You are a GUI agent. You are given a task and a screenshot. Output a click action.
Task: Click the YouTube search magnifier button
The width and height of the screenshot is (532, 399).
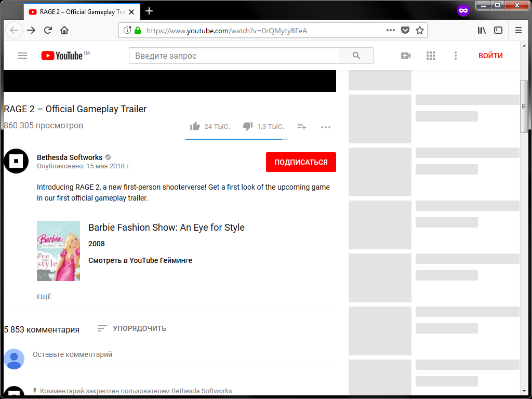[x=356, y=56]
